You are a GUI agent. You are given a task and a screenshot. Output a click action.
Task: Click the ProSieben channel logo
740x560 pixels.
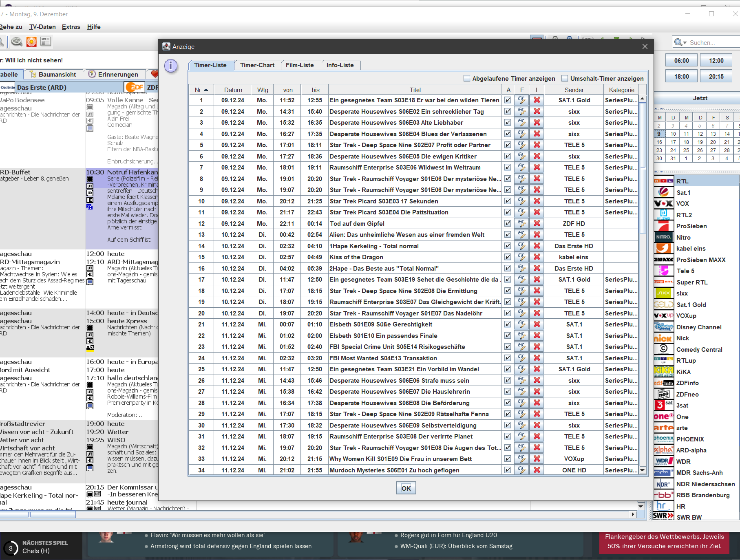point(663,226)
